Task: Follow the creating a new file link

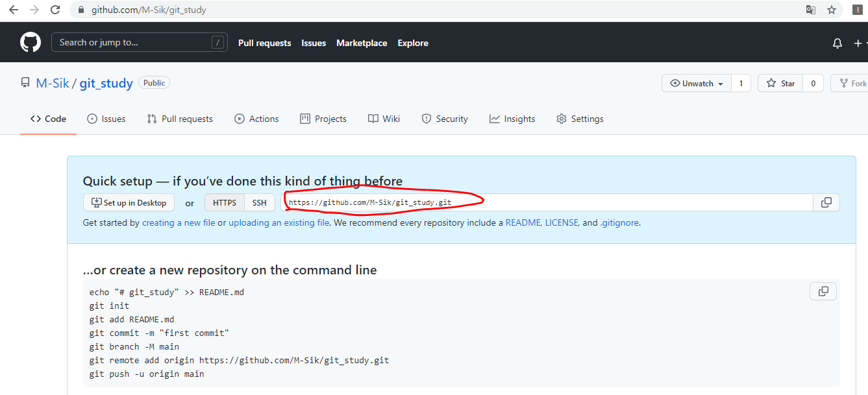Action: tap(179, 222)
